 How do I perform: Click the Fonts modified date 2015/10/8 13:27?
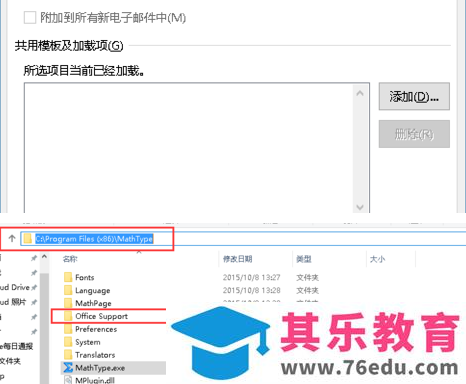251,277
